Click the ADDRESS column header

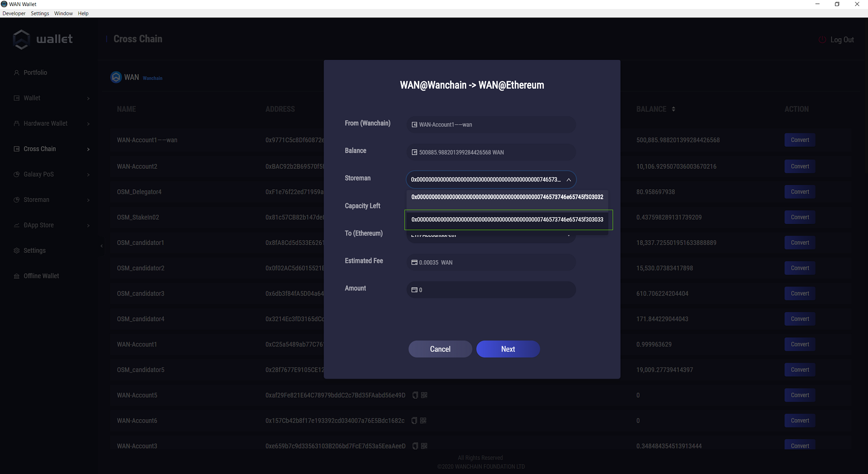click(280, 109)
